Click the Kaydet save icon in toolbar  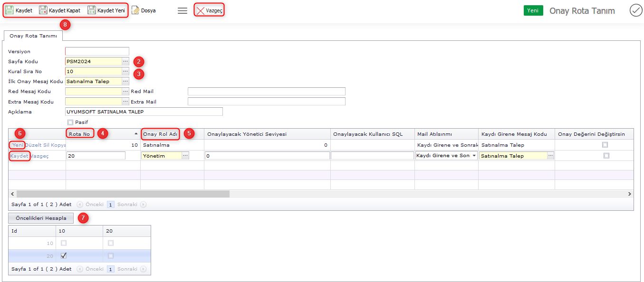[10, 10]
